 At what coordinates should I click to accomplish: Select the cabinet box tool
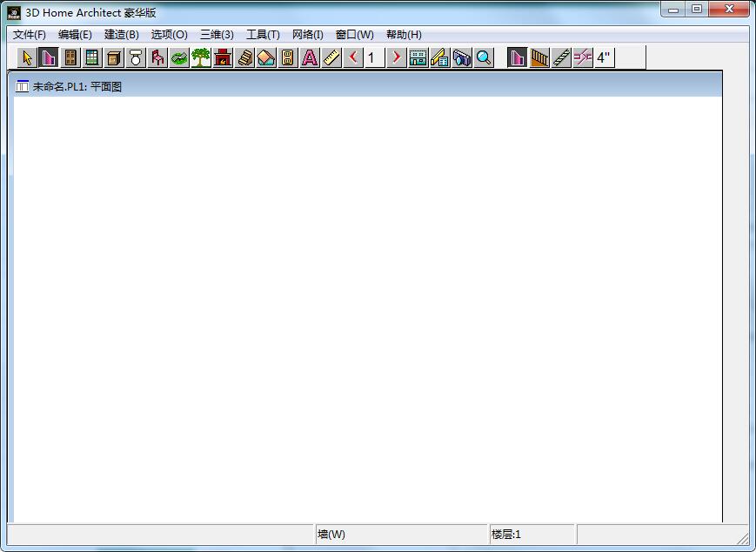coord(114,57)
